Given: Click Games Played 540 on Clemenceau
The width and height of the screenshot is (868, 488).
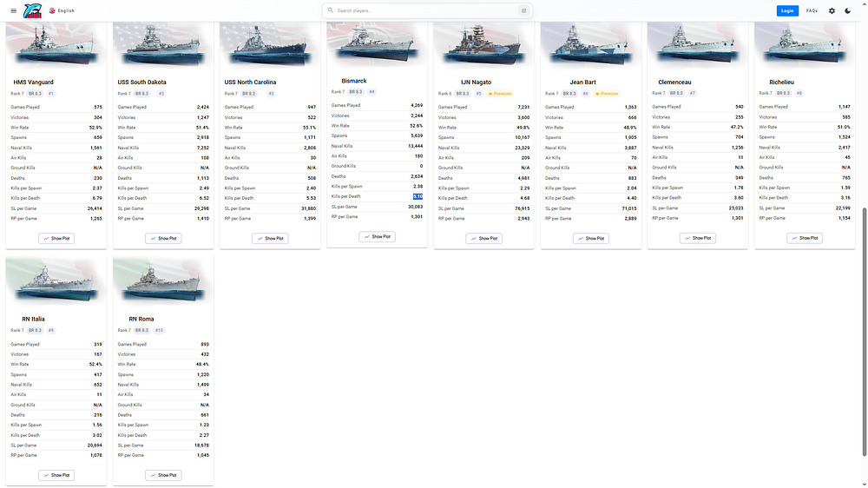Looking at the screenshot, I should 739,106.
